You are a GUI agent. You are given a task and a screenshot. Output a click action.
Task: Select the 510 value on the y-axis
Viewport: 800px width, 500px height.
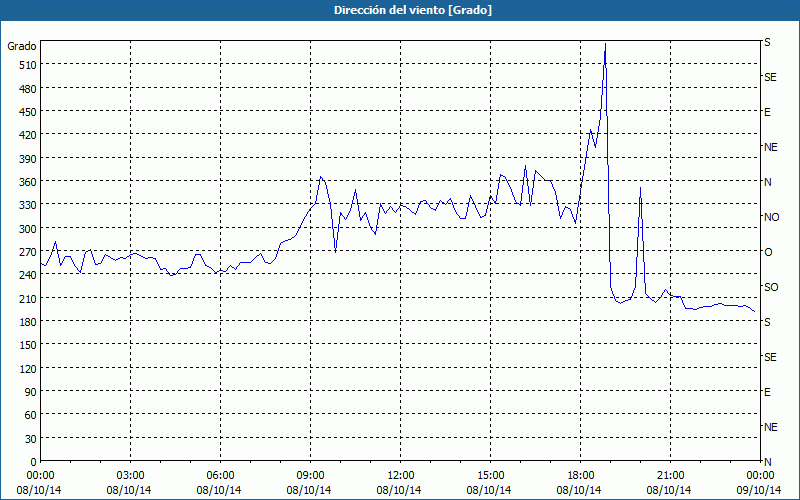[29, 65]
